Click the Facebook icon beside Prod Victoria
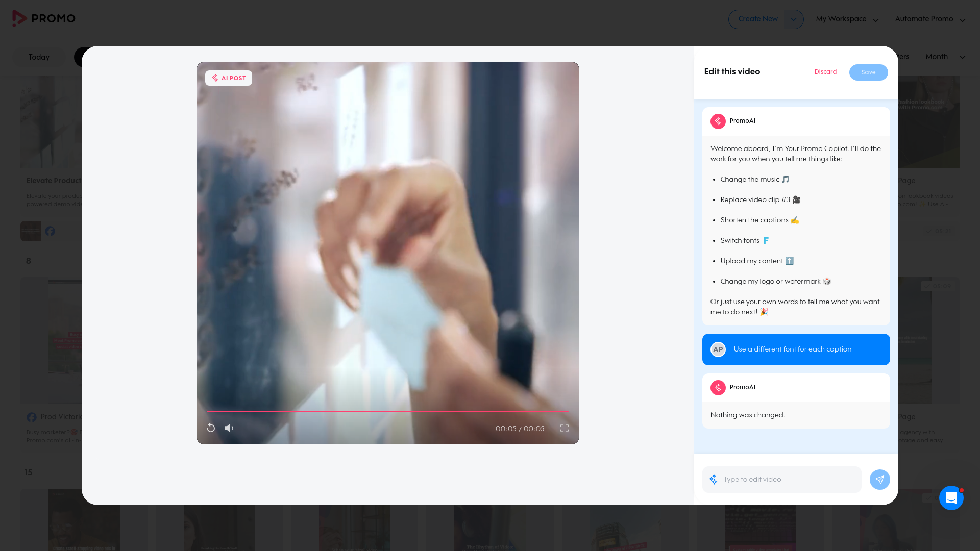Viewport: 980px width, 551px height. point(32,417)
